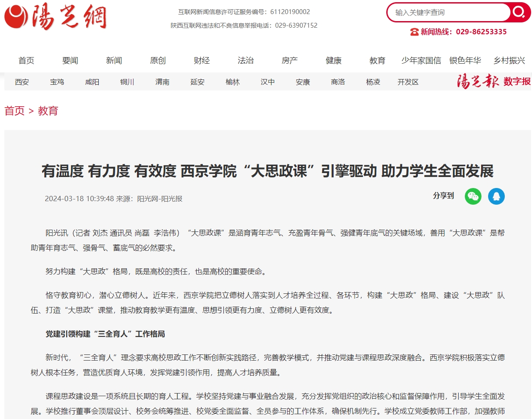The width and height of the screenshot is (532, 419).
Task: Open the 要闻 section
Action: coord(70,61)
